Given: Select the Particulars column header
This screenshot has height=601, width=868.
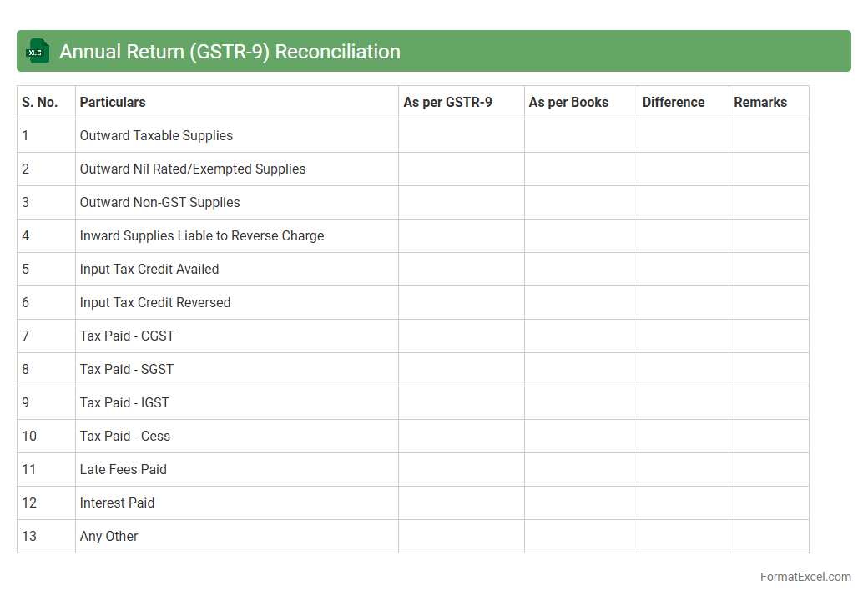Looking at the screenshot, I should (113, 103).
